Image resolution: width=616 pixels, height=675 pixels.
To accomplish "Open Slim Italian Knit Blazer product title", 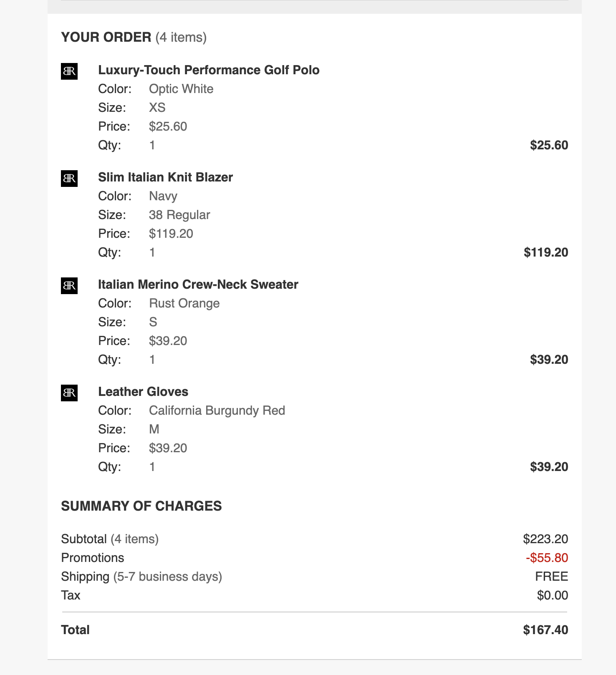I will 165,177.
